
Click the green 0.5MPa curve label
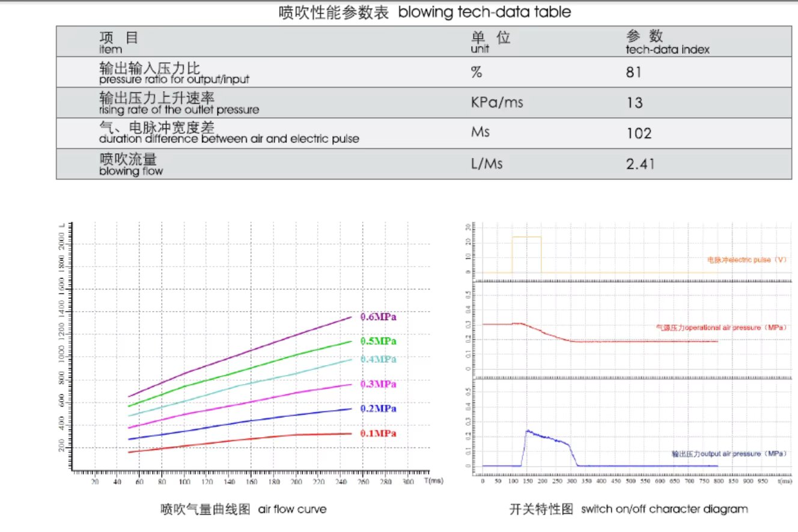379,341
